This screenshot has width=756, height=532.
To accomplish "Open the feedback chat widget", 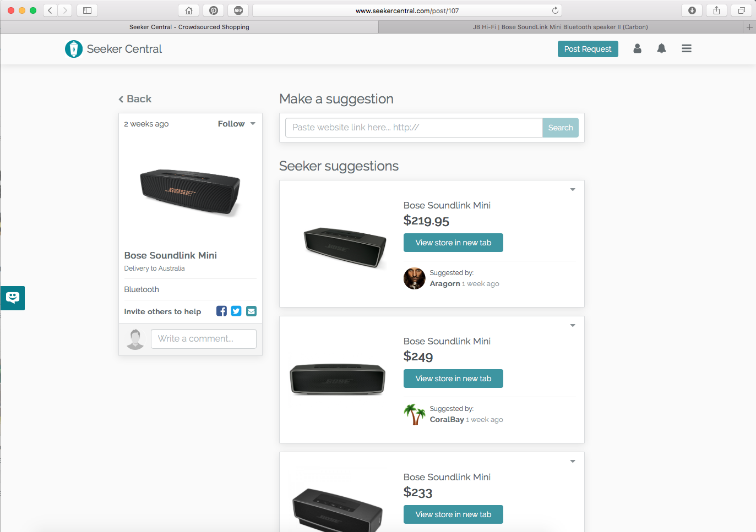I will 13,298.
